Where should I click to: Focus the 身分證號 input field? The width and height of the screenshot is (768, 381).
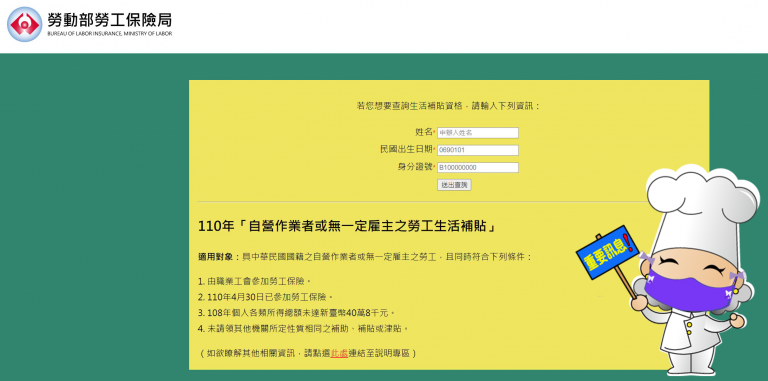pyautogui.click(x=478, y=167)
